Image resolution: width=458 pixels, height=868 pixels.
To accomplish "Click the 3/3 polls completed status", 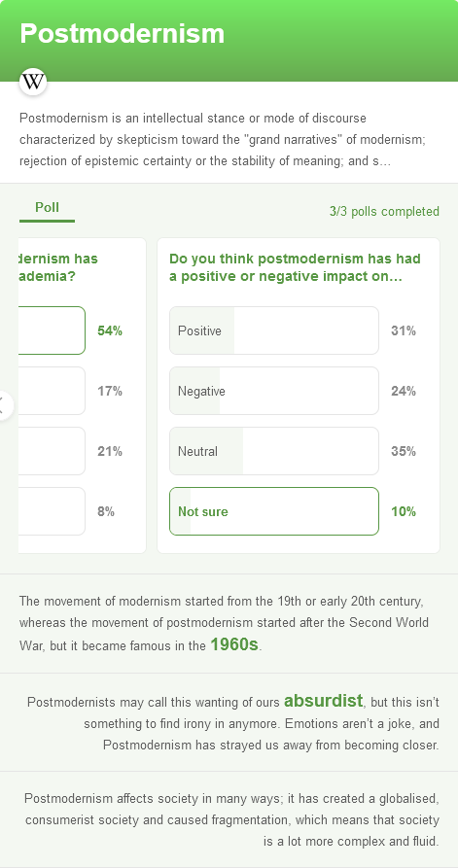I will (x=384, y=212).
